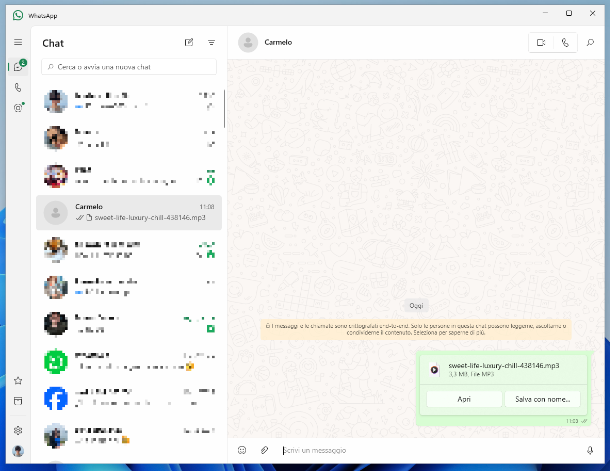Click the chat list scrollbar
610x471 pixels.
[x=224, y=109]
